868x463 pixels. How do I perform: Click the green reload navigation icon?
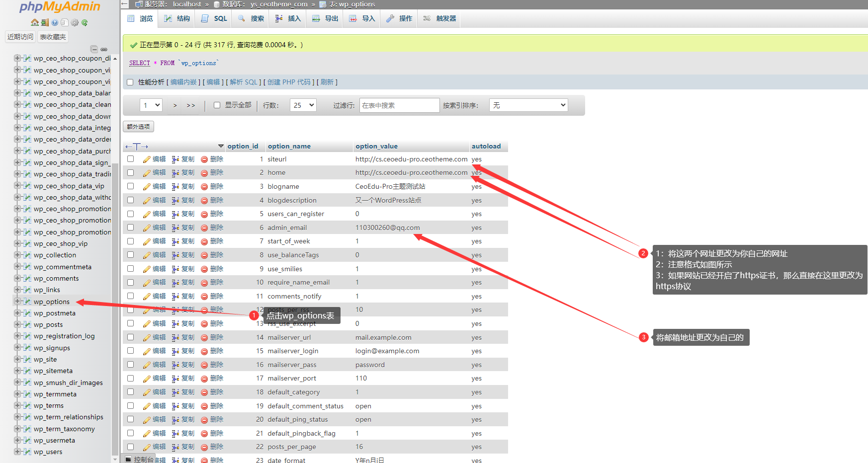coord(85,22)
